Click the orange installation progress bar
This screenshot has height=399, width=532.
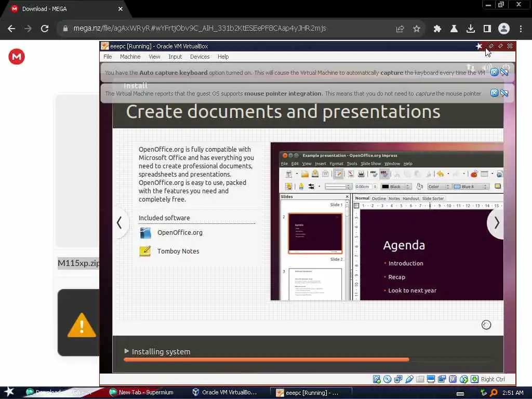267,360
